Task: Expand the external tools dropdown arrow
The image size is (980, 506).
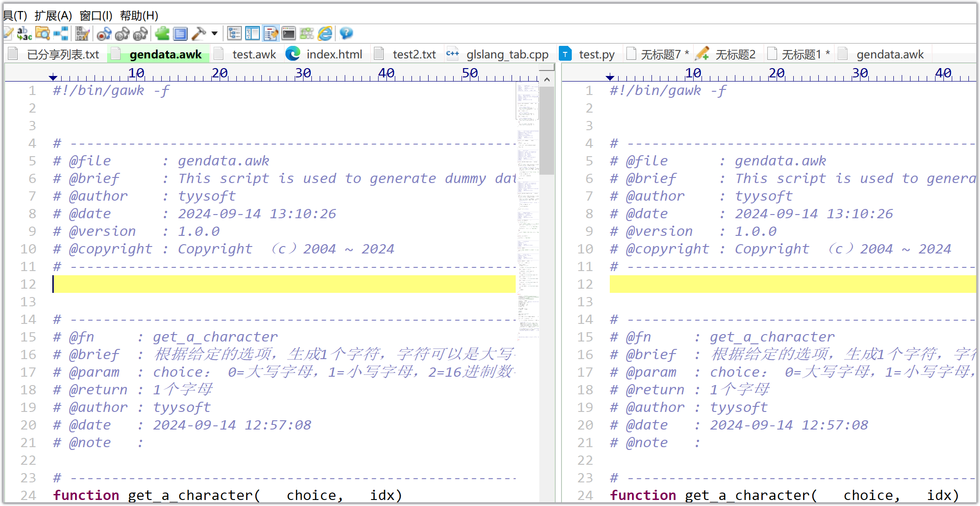Action: (x=214, y=33)
